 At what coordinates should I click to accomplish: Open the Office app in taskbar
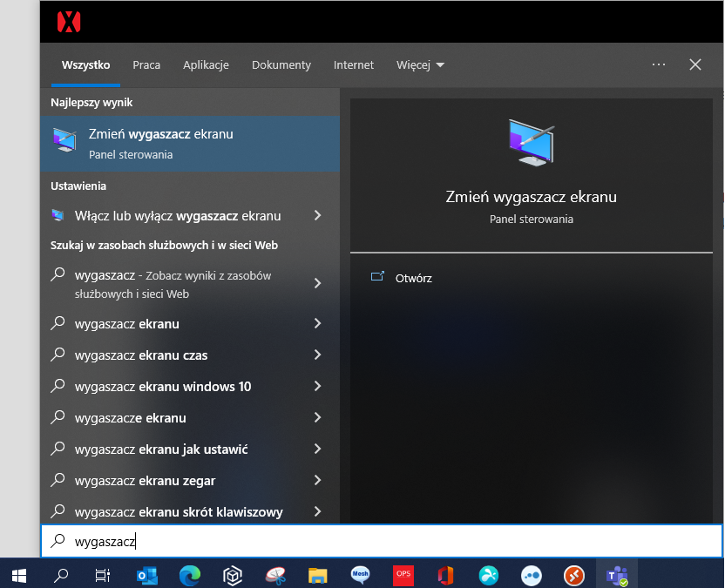coord(446,576)
